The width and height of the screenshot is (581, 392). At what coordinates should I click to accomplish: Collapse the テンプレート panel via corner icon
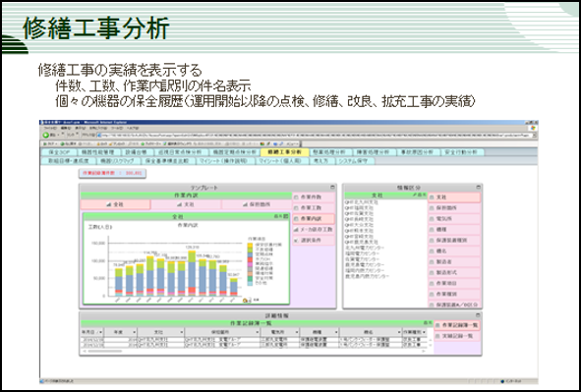pyautogui.click(x=332, y=188)
